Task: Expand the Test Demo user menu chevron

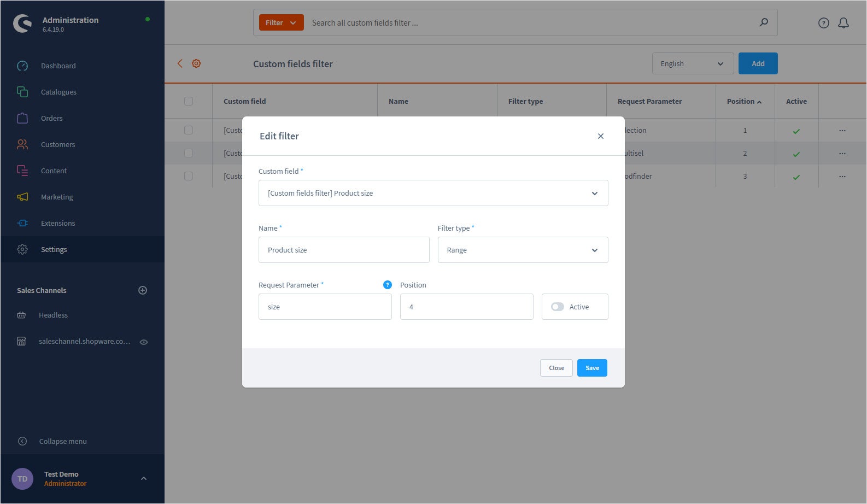Action: coord(144,478)
